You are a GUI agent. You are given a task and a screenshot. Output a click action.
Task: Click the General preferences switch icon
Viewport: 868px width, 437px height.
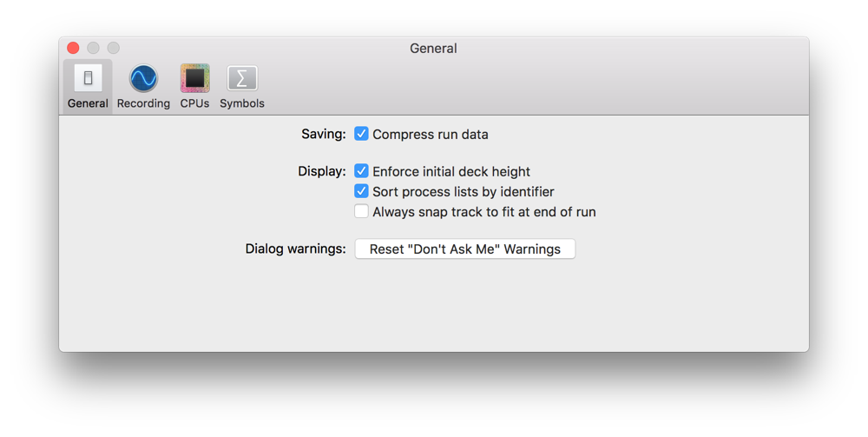[x=88, y=78]
